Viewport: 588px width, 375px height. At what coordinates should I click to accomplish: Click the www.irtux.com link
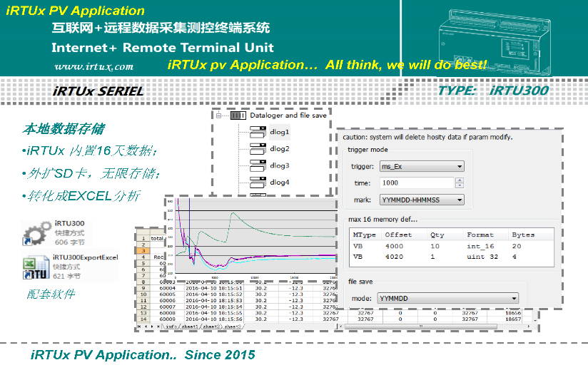[93, 66]
